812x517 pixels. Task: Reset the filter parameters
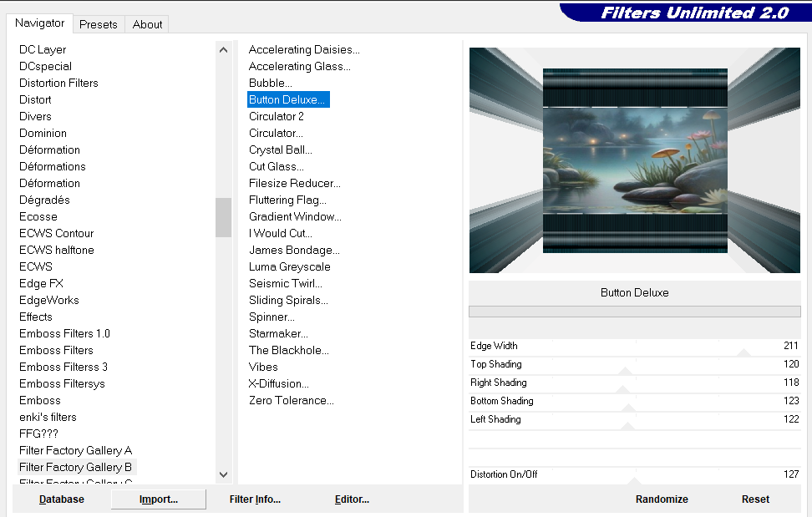click(x=755, y=499)
